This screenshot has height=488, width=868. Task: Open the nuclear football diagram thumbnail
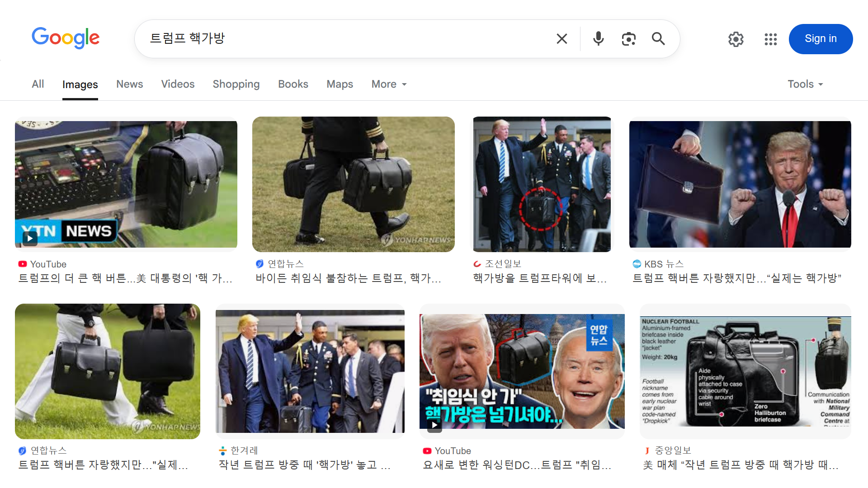click(x=745, y=371)
